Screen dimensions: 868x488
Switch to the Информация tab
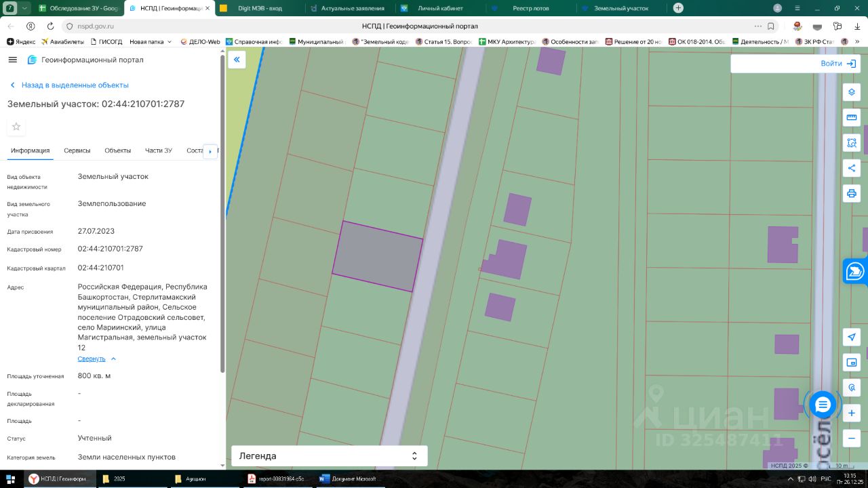30,150
